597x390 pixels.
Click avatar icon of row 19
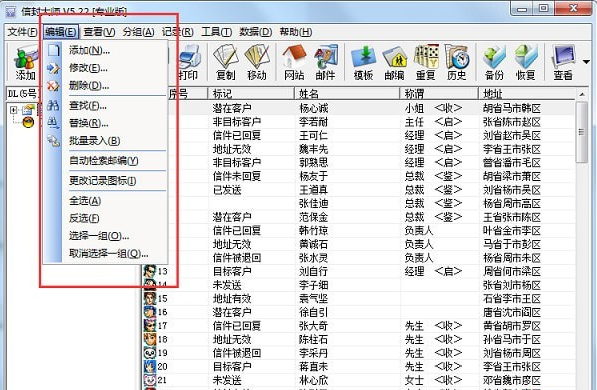coord(150,353)
